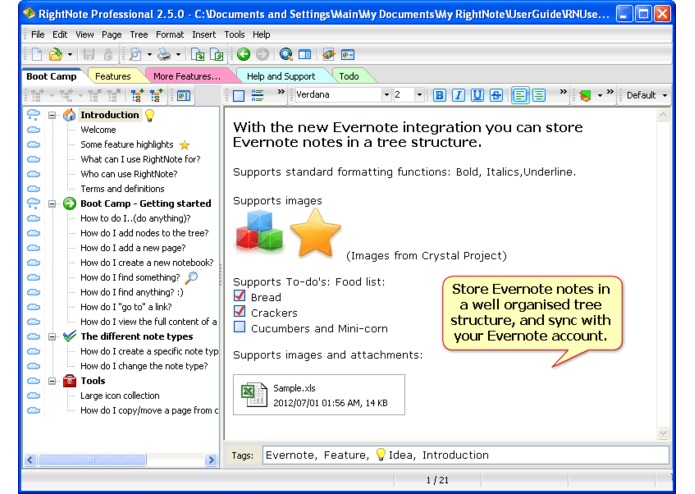Select the Large icon collection item
The image size is (695, 494).
tap(120, 396)
